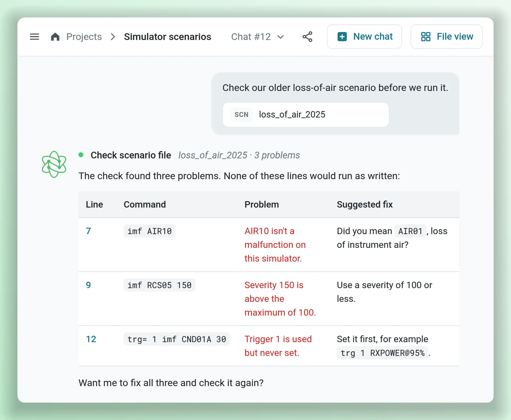The height and width of the screenshot is (420, 511).
Task: Click the share icon
Action: [307, 37]
